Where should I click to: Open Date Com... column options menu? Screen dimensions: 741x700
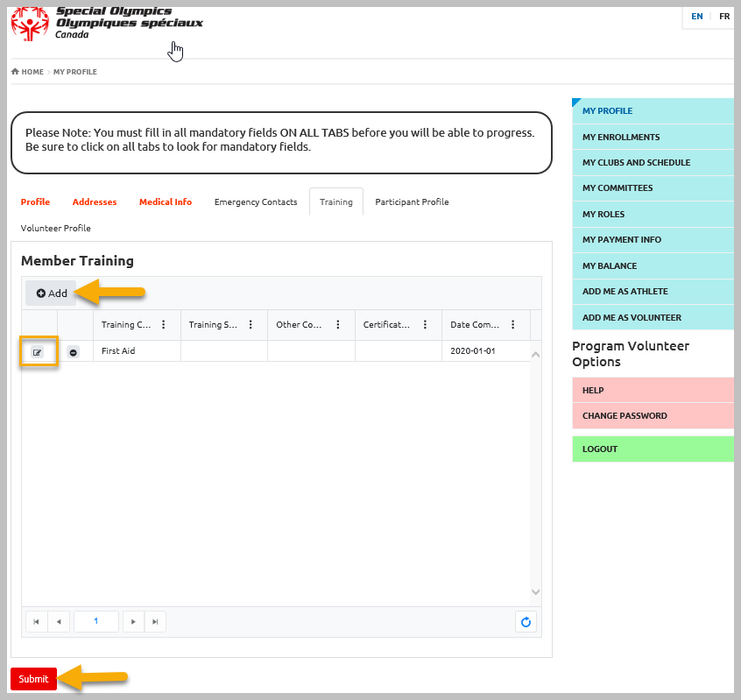512,324
